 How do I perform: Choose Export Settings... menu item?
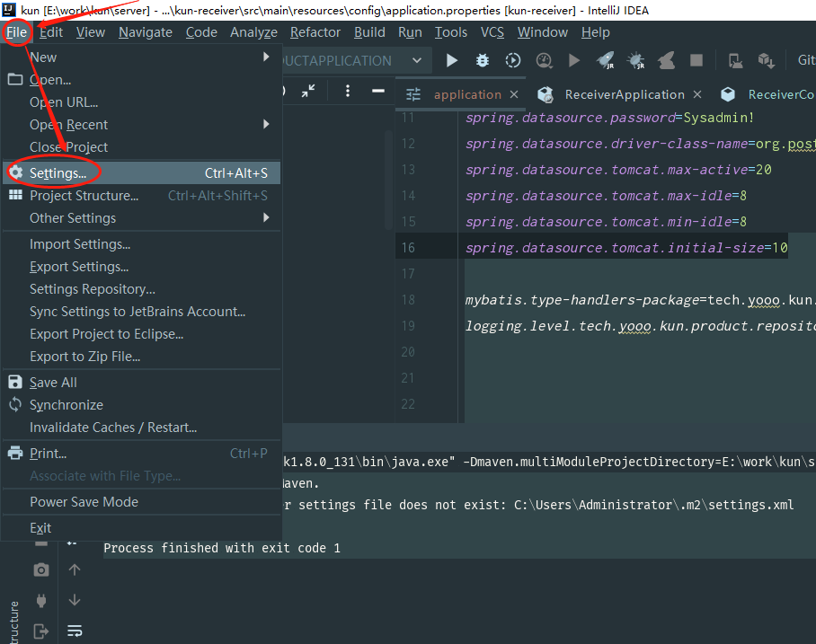tap(142, 267)
